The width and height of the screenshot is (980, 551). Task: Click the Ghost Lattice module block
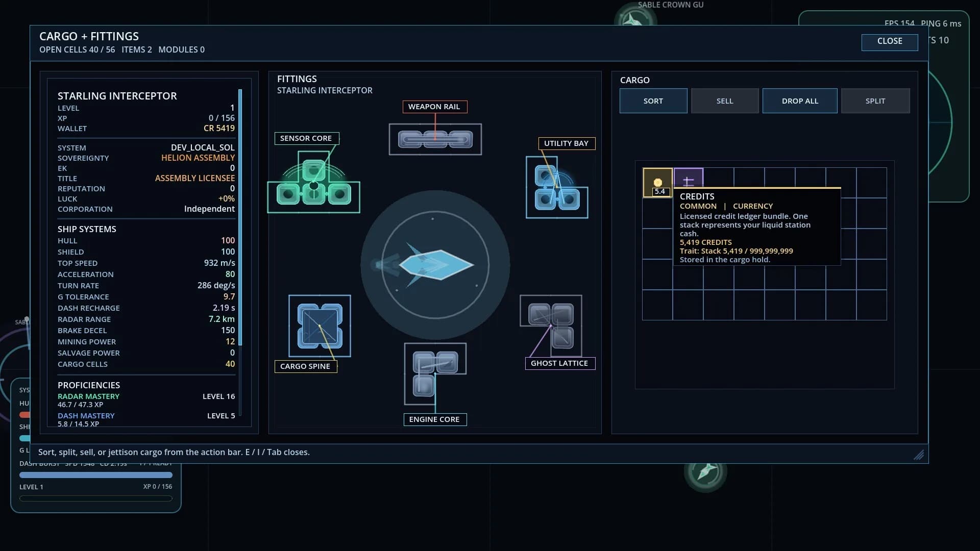(551, 326)
